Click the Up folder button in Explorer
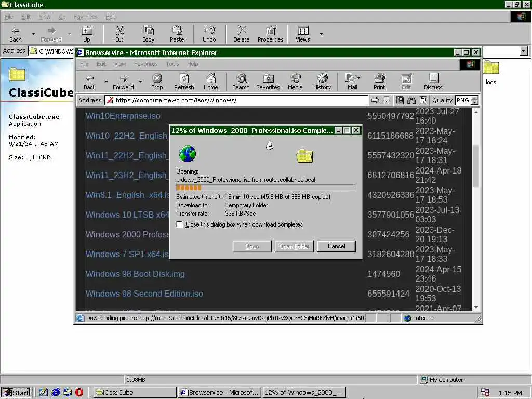The height and width of the screenshot is (399, 532). click(87, 34)
